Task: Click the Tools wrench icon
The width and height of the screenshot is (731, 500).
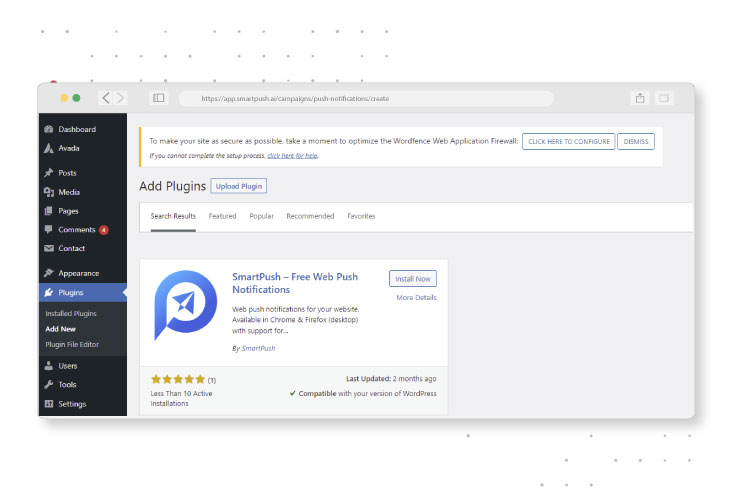Action: pyautogui.click(x=48, y=384)
